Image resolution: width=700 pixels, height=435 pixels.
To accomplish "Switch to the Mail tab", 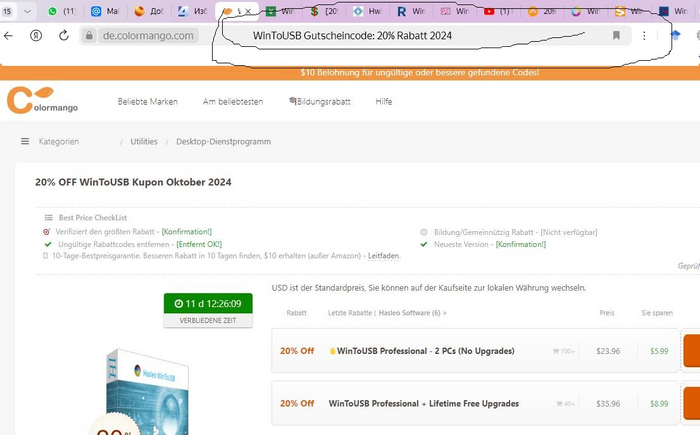I will tap(105, 11).
